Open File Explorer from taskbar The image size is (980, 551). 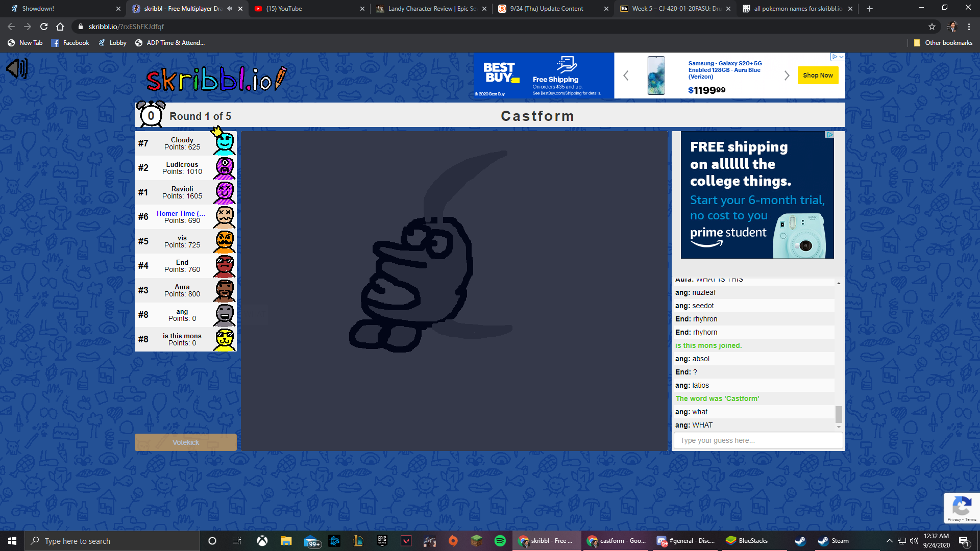coord(286,541)
